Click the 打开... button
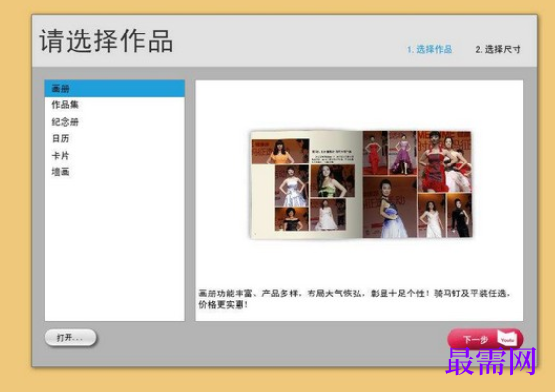This screenshot has width=555, height=392. (x=70, y=338)
